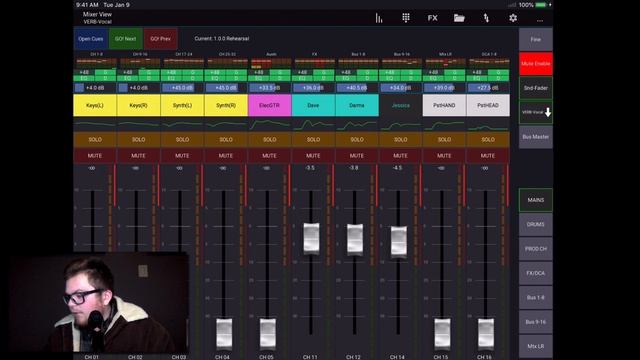Trigger GO! Prev cue
The height and width of the screenshot is (360, 640).
point(160,39)
